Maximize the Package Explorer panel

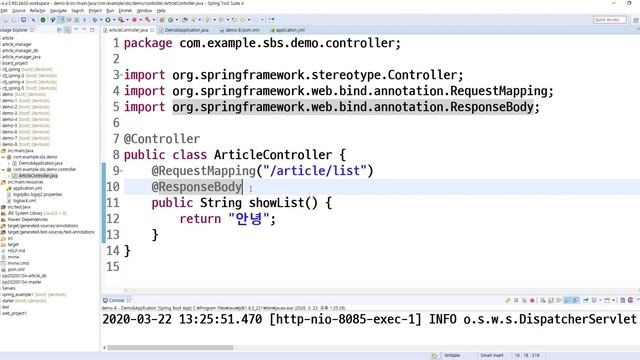[x=92, y=30]
